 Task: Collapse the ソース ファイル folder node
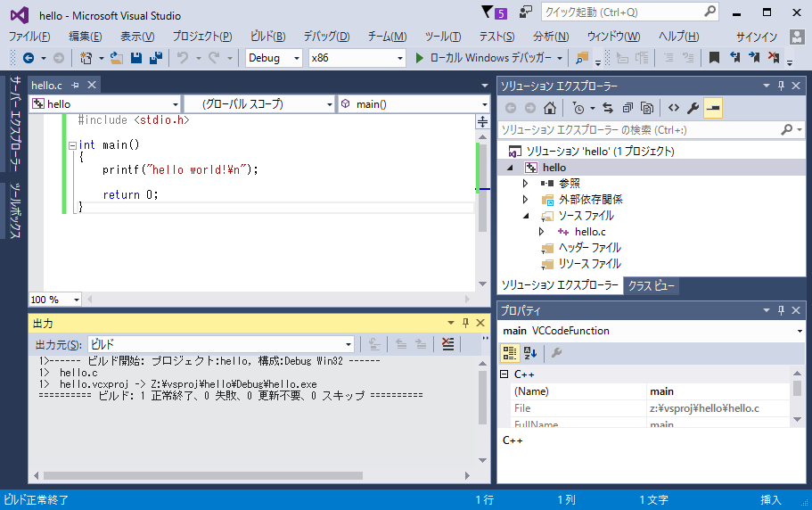tap(526, 216)
